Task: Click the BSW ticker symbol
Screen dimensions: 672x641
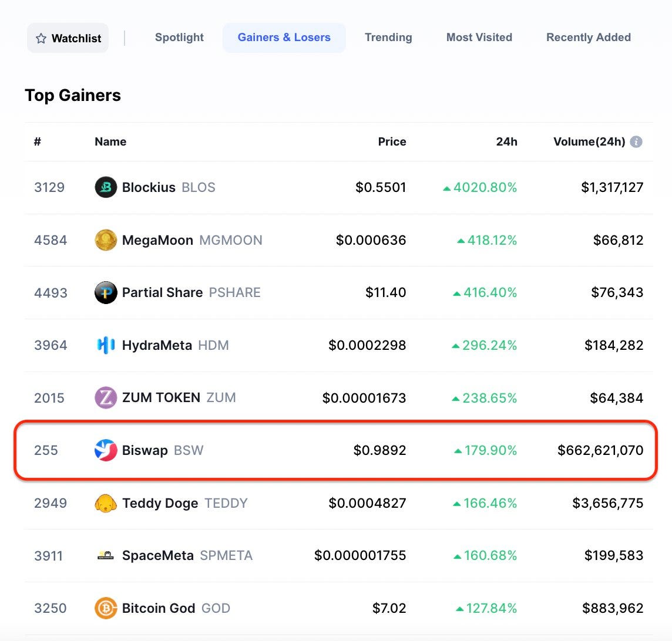Action: click(189, 450)
